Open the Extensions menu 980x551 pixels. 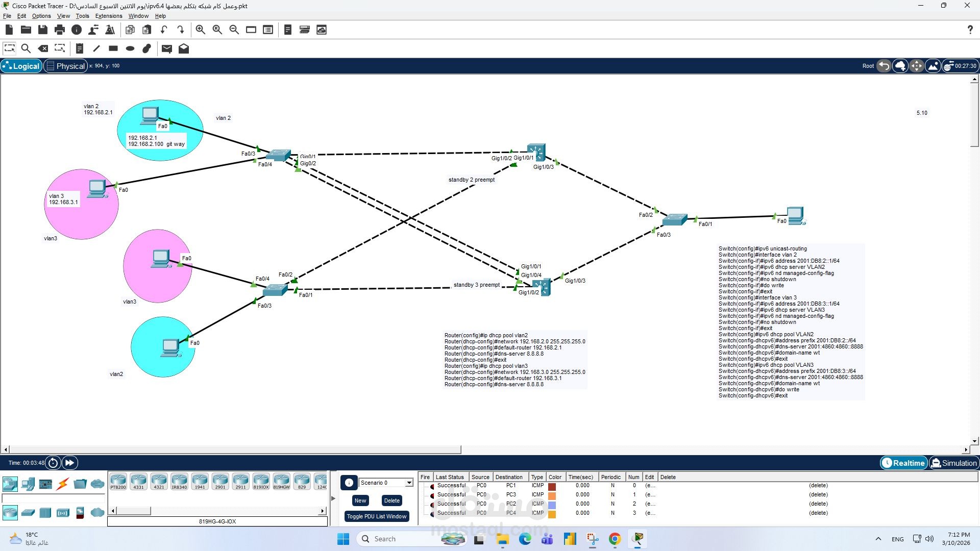pos(108,16)
